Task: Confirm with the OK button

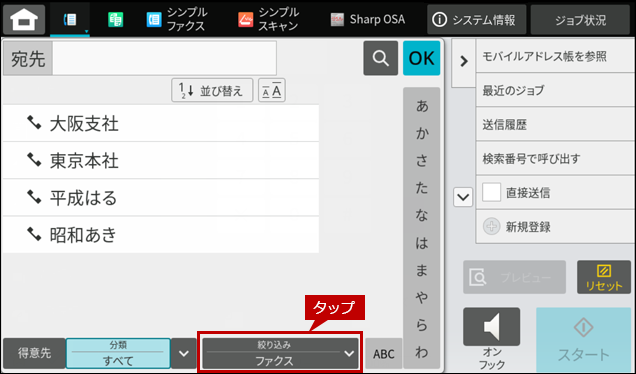Action: click(421, 58)
